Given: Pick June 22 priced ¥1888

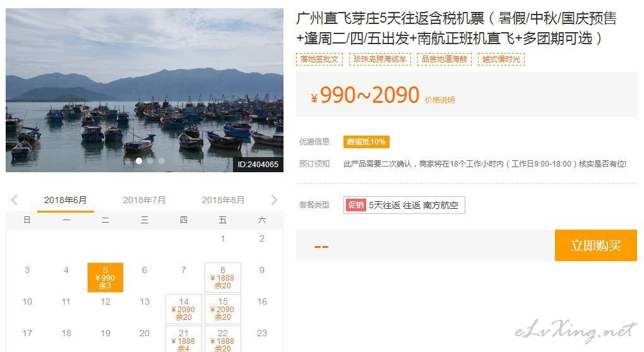Looking at the screenshot, I should click(x=223, y=339).
